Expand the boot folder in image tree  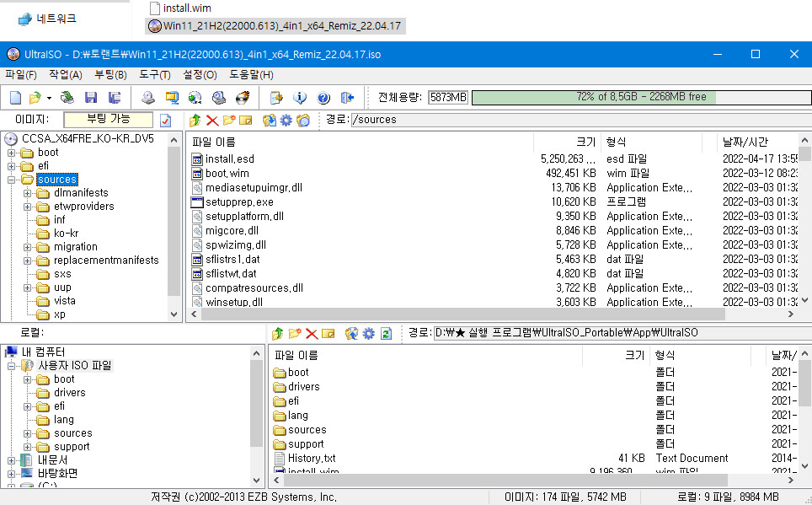click(x=12, y=153)
